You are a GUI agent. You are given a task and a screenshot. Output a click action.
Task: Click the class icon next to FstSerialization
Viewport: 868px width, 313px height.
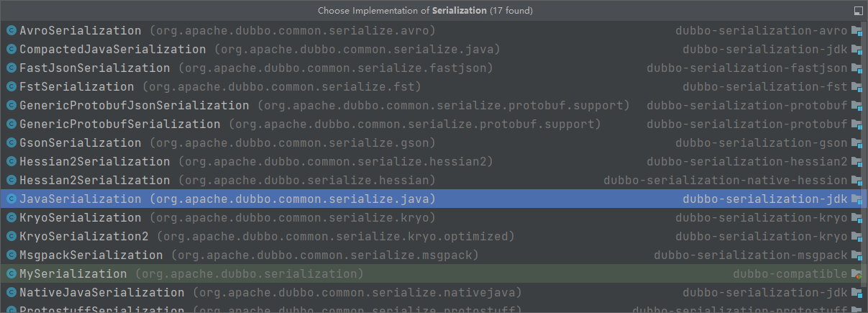(11, 87)
